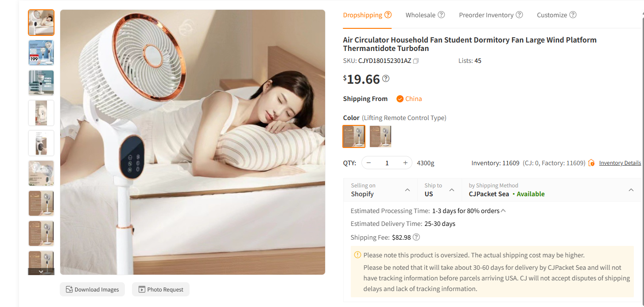Open the Shipping Fee help question mark
The height and width of the screenshot is (307, 644).
tap(416, 237)
